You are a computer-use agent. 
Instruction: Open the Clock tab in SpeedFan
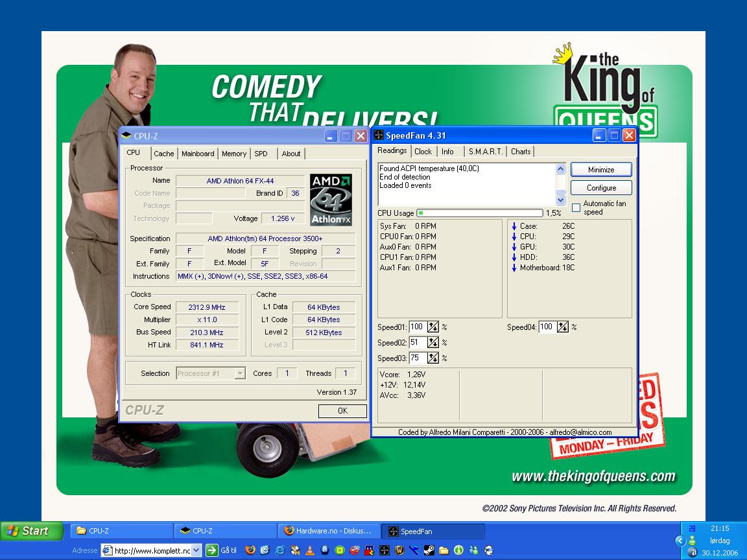(423, 152)
